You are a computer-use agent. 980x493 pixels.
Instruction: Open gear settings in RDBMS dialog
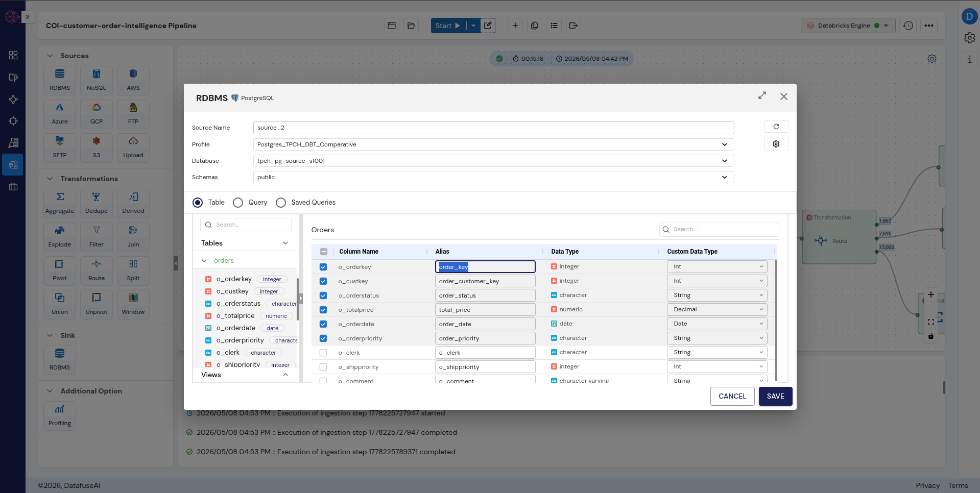(x=776, y=144)
